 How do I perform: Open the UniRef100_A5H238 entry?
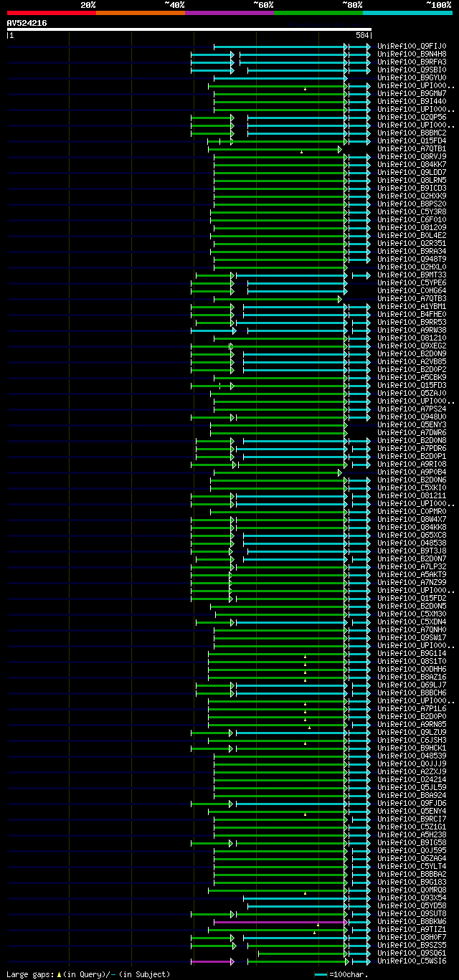(x=411, y=834)
